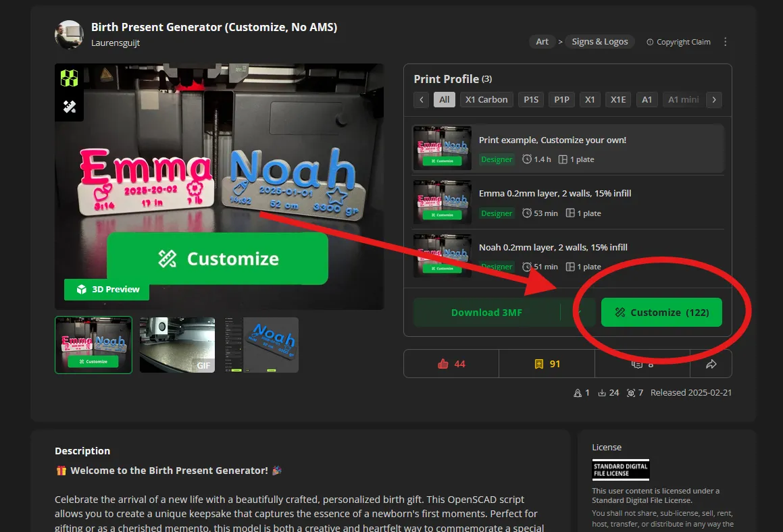Expand the Download 3MF dropdown arrow
The image size is (783, 532).
pyautogui.click(x=578, y=313)
